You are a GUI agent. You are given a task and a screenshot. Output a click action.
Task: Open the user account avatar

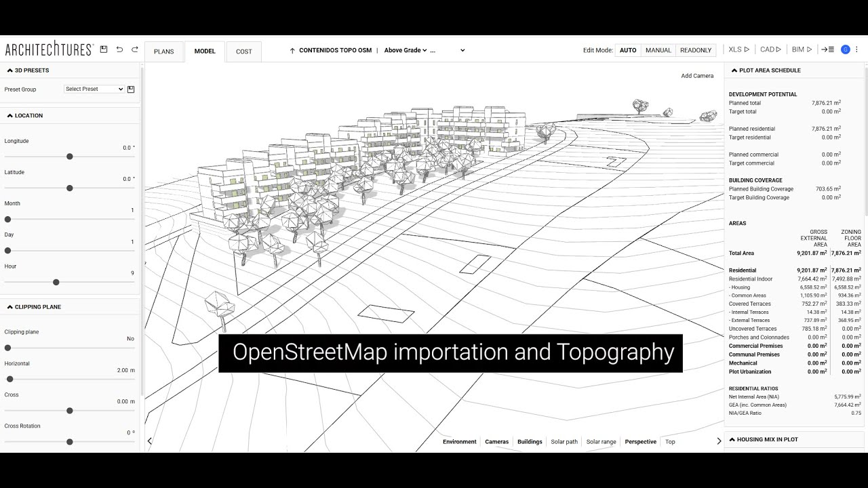click(x=846, y=49)
